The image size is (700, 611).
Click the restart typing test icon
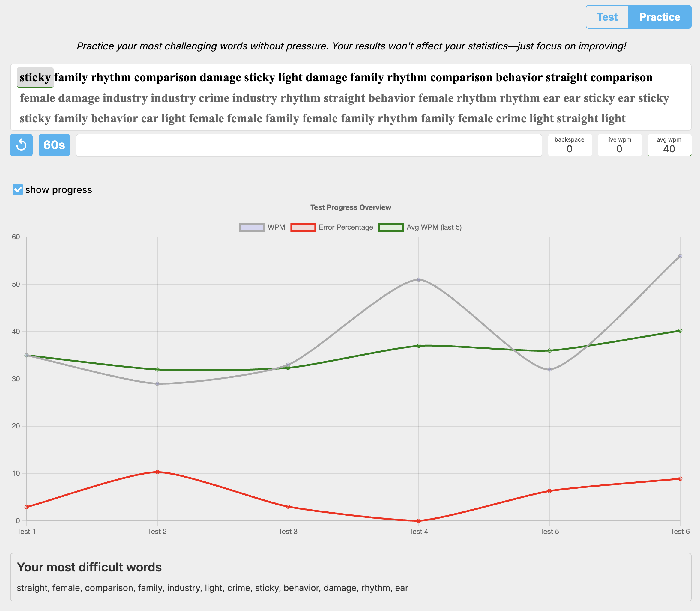click(x=21, y=145)
